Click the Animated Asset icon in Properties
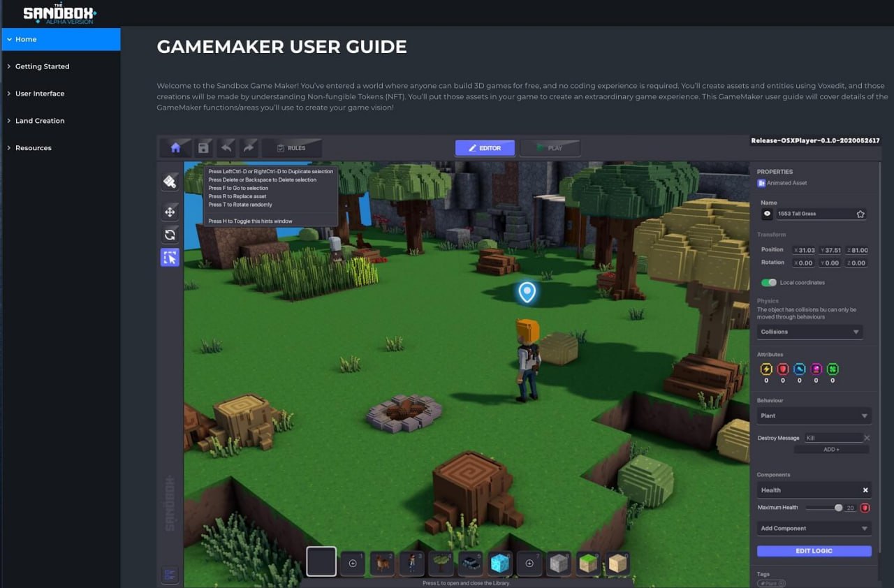This screenshot has width=894, height=588. pyautogui.click(x=761, y=183)
